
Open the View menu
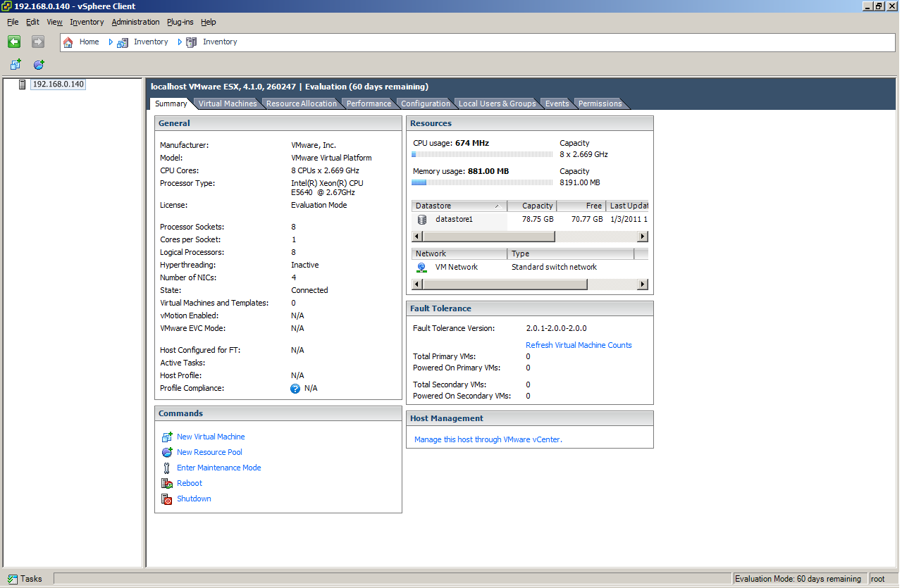(x=54, y=22)
